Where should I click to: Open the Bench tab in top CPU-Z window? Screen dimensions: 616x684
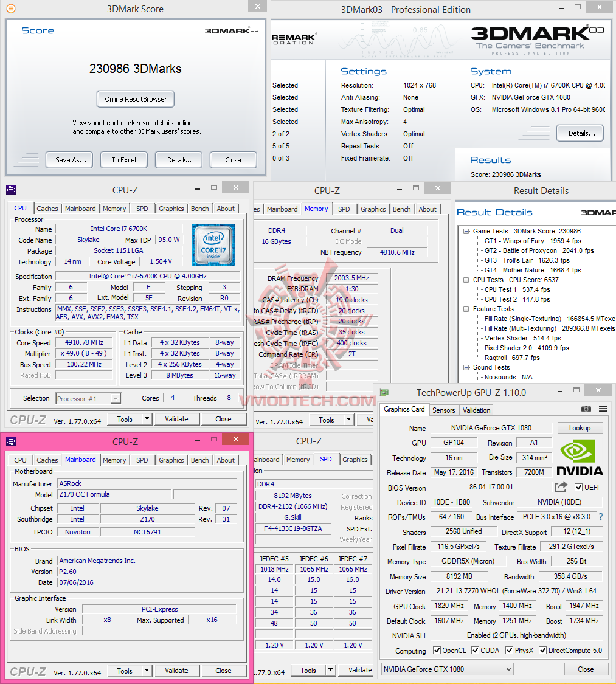tap(200, 209)
